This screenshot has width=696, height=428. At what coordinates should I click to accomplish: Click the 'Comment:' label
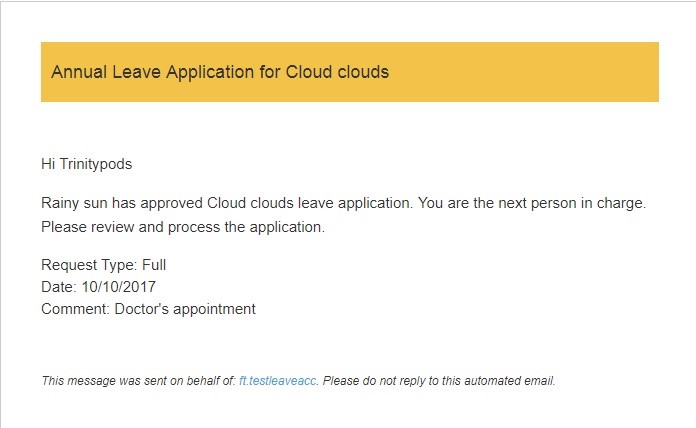(75, 309)
